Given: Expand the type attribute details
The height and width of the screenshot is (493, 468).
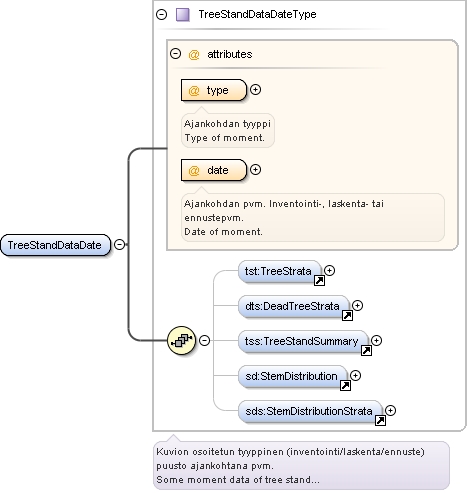Looking at the screenshot, I should 255,90.
